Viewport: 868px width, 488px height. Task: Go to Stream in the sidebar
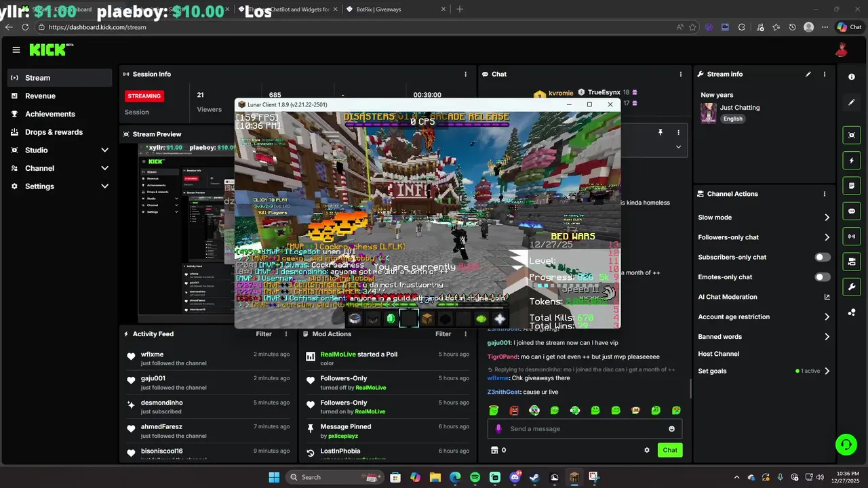coord(60,78)
